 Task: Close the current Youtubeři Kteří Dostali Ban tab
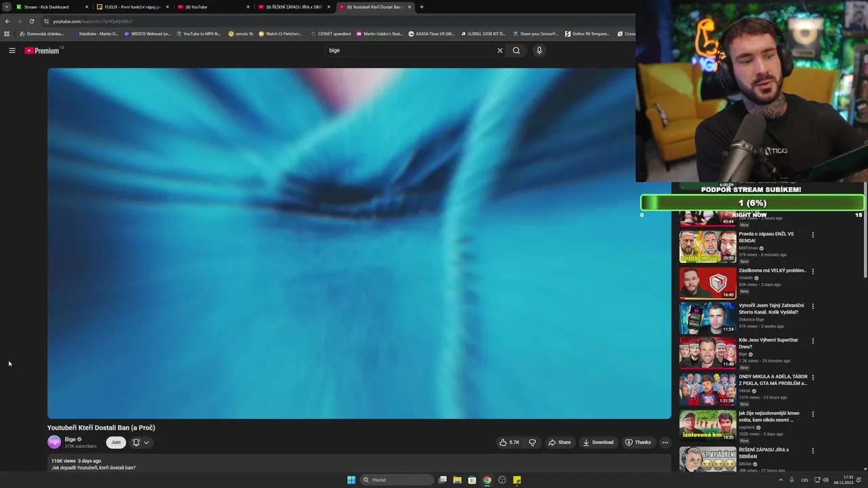410,7
